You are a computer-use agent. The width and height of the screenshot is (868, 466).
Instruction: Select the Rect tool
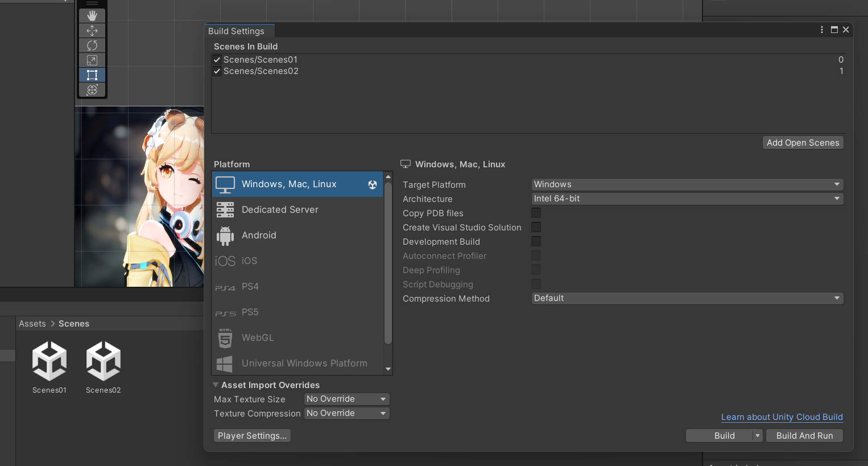point(92,75)
